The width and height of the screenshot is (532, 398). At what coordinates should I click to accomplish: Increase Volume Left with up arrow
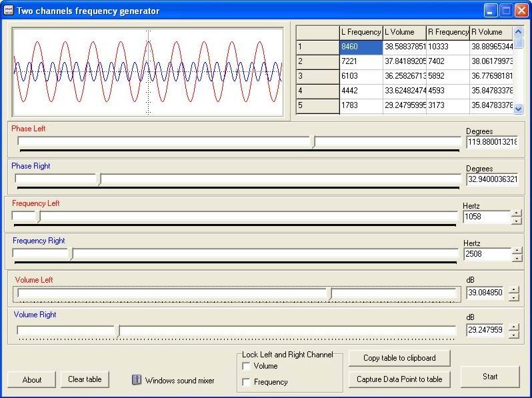click(x=513, y=289)
